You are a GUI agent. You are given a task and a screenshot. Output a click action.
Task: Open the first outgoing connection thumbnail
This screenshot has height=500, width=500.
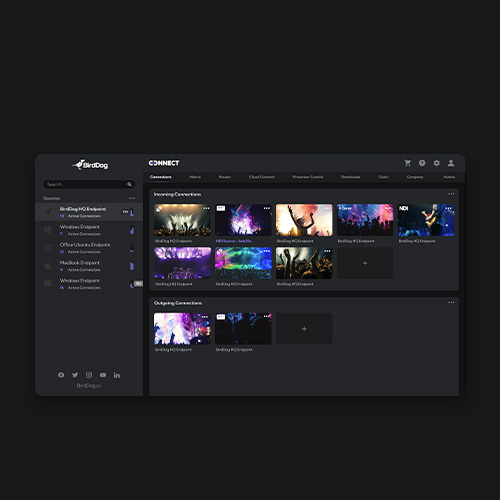pos(182,329)
